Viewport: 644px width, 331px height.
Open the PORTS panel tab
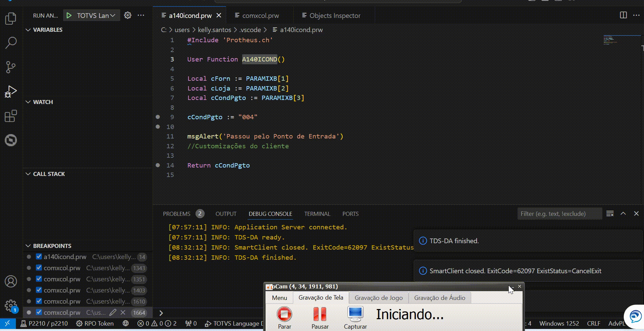350,214
